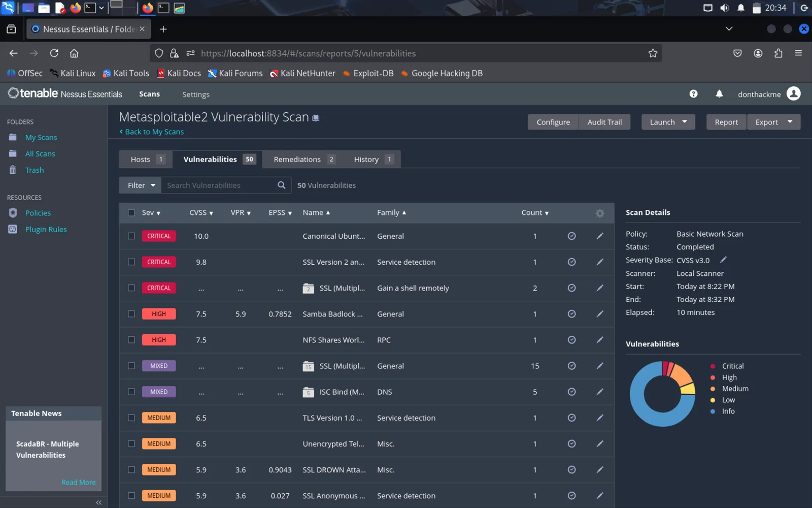Click the Configure button
This screenshot has height=508, width=812.
point(553,122)
